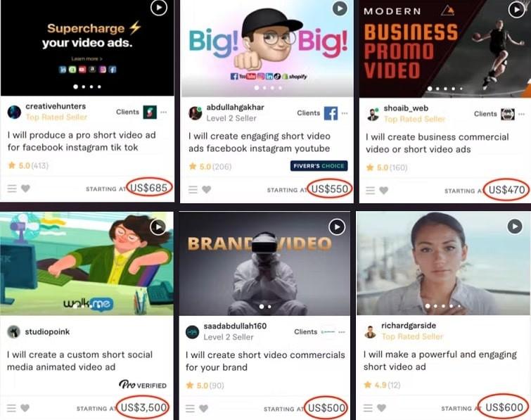Open list menu icon on studiopoink gig
The width and height of the screenshot is (531, 420).
(11, 408)
